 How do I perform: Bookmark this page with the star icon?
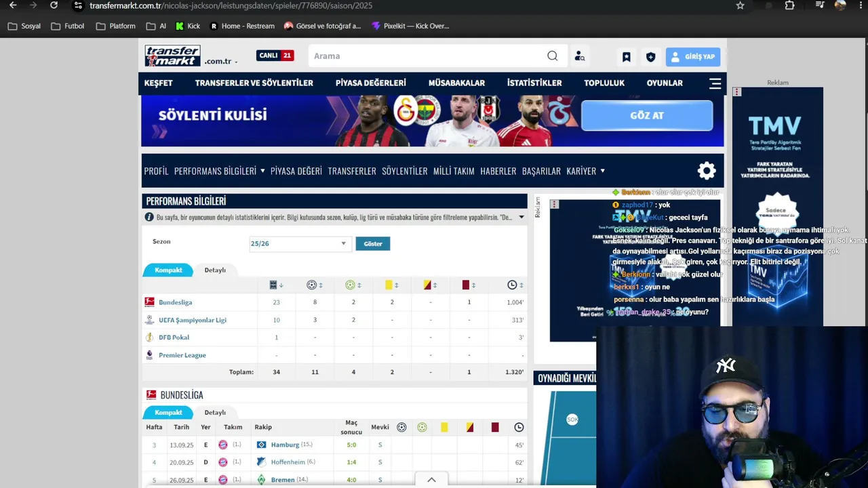(741, 5)
